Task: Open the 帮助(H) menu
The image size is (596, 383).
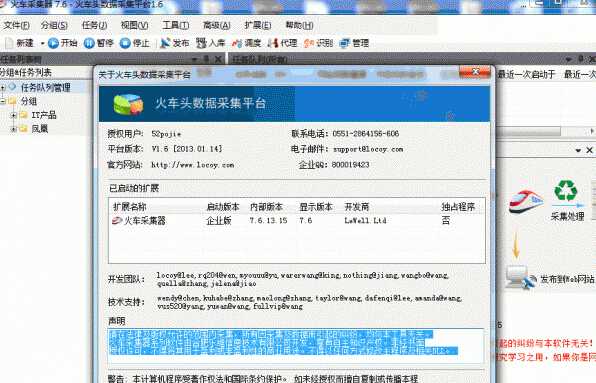Action: tap(299, 25)
